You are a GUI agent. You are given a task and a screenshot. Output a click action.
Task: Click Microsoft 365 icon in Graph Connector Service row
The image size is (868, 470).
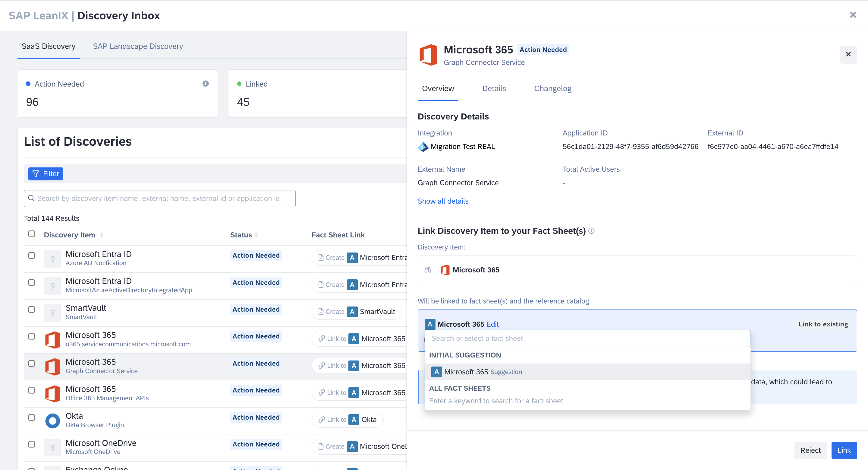pos(52,367)
